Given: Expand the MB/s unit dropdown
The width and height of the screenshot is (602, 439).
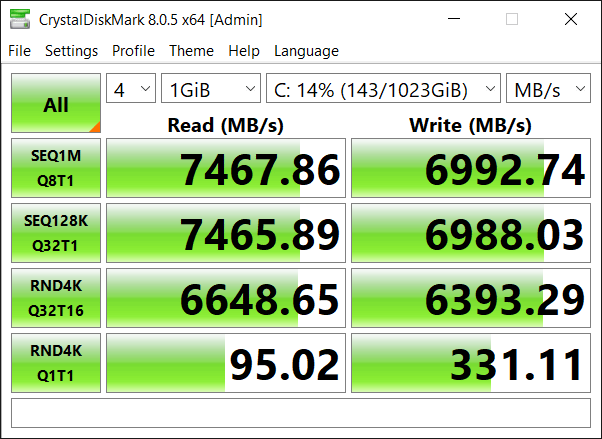Looking at the screenshot, I should [x=548, y=88].
